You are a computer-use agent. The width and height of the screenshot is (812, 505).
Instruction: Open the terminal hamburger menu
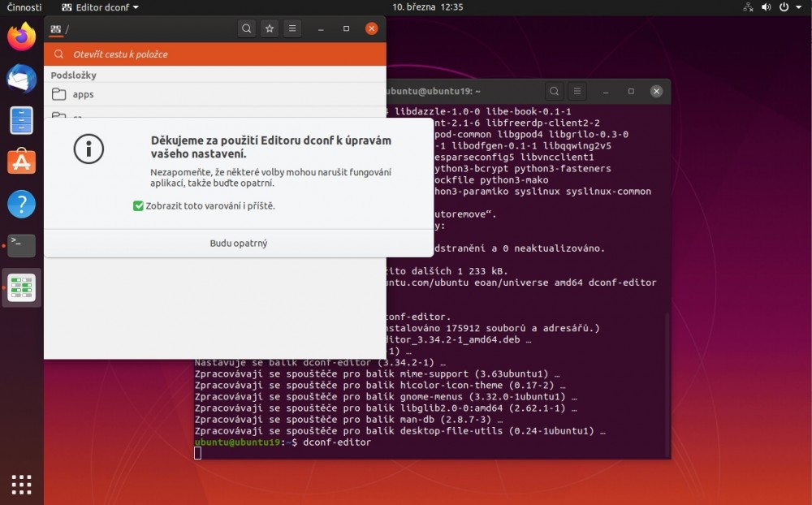coord(577,92)
